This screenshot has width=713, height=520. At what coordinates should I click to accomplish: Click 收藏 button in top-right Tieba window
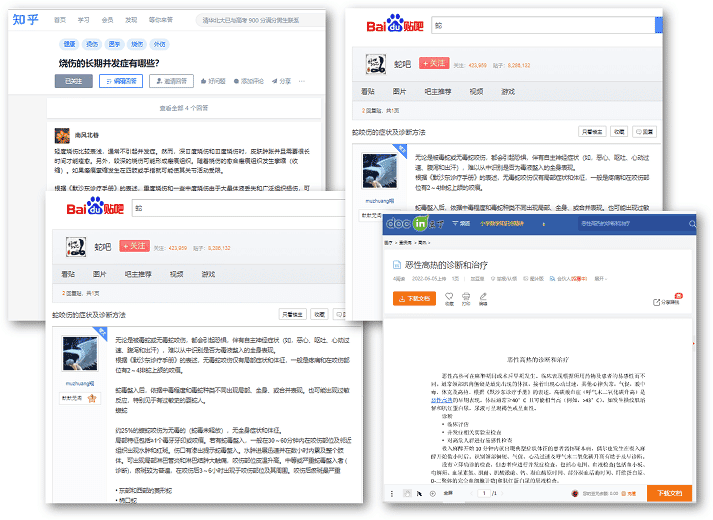pos(619,132)
